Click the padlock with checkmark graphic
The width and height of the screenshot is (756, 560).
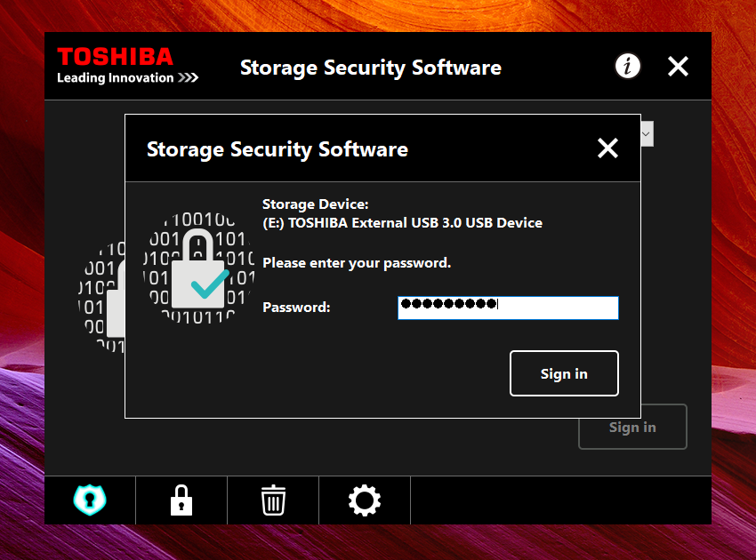(198, 268)
